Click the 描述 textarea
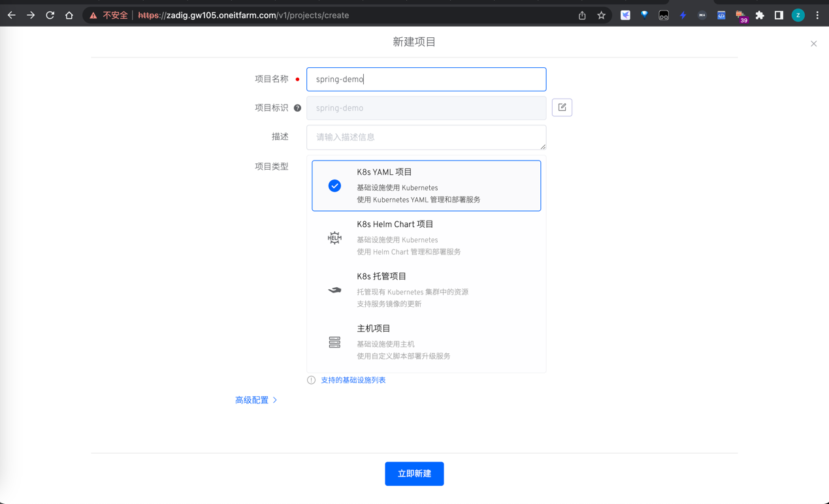This screenshot has width=829, height=504. [426, 137]
